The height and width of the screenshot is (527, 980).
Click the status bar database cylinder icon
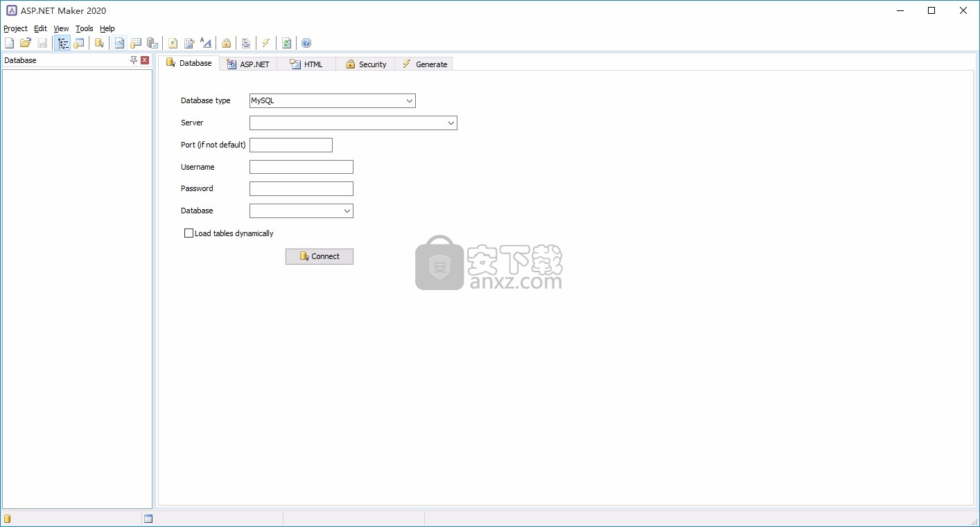[x=8, y=519]
